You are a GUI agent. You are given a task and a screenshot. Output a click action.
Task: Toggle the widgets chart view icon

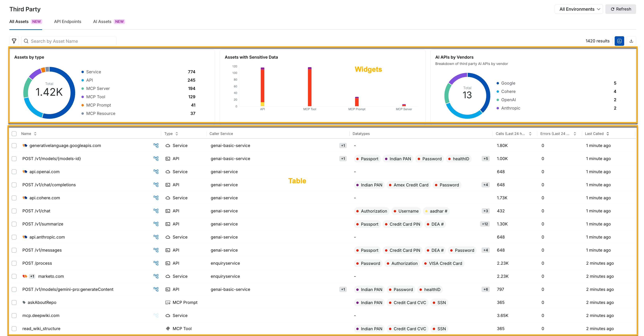tap(619, 41)
